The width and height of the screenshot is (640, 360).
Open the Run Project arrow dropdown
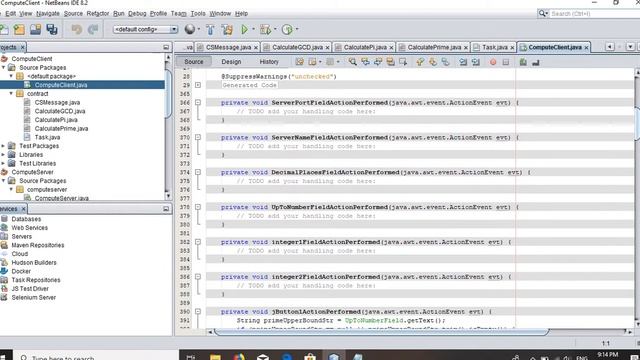253,29
